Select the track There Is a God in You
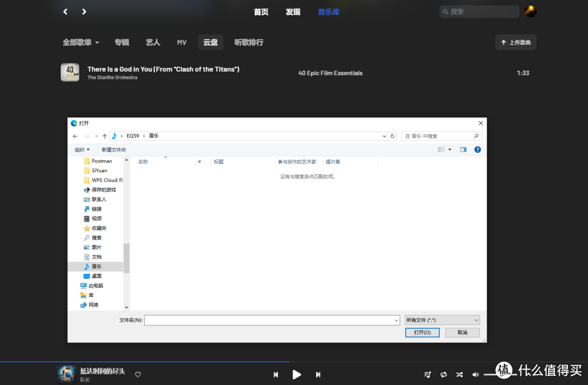 (163, 69)
